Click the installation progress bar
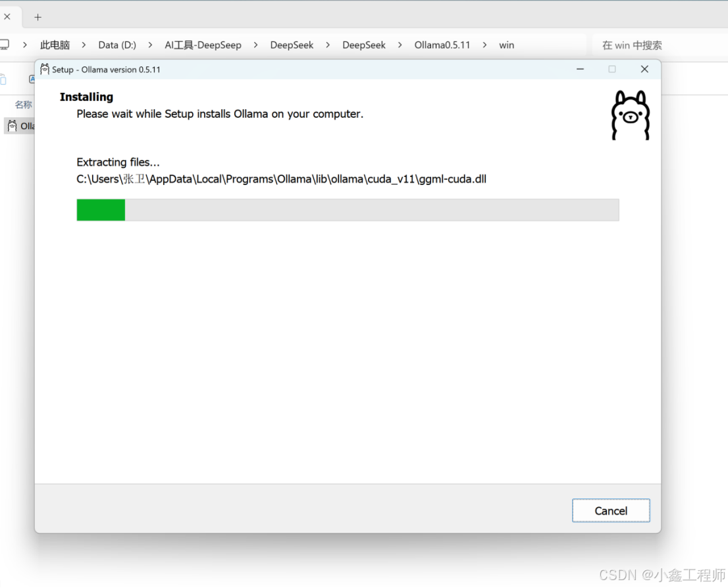728x588 pixels. click(x=348, y=210)
